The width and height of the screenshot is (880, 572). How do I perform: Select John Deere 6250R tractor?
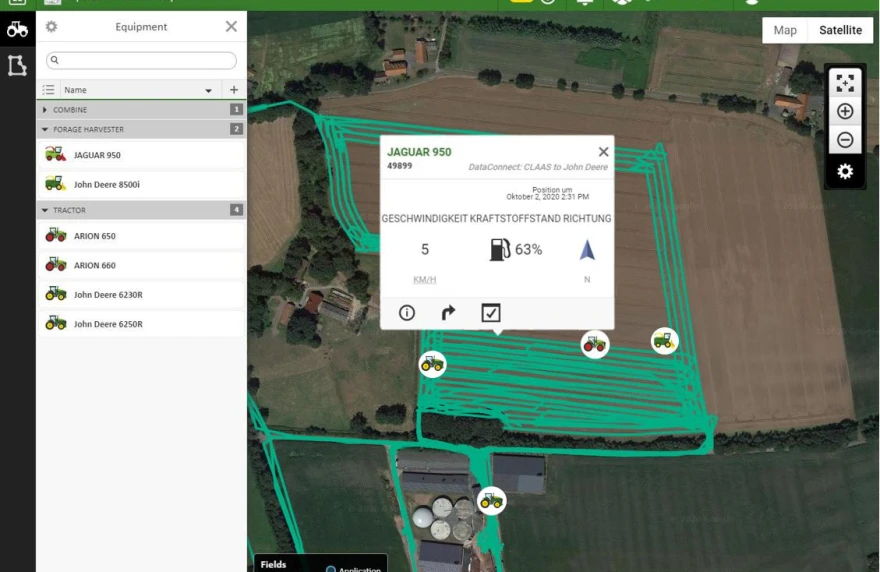141,323
